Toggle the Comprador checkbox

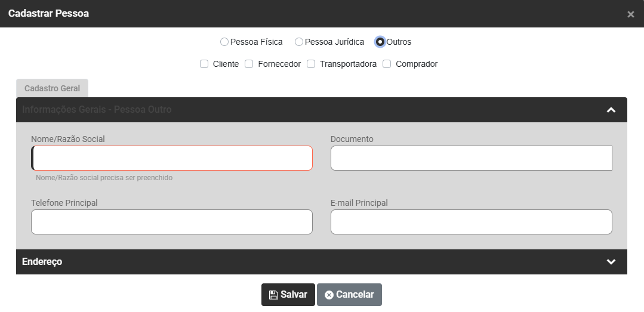coord(387,64)
